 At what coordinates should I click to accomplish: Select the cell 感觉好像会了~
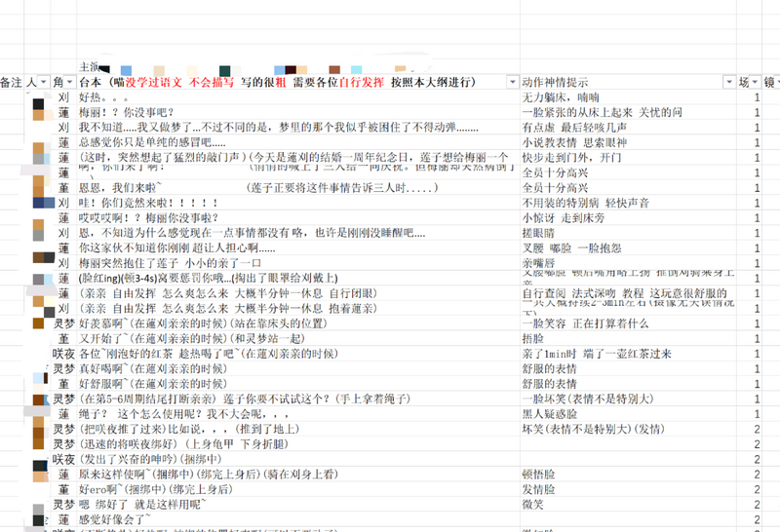click(x=298, y=519)
